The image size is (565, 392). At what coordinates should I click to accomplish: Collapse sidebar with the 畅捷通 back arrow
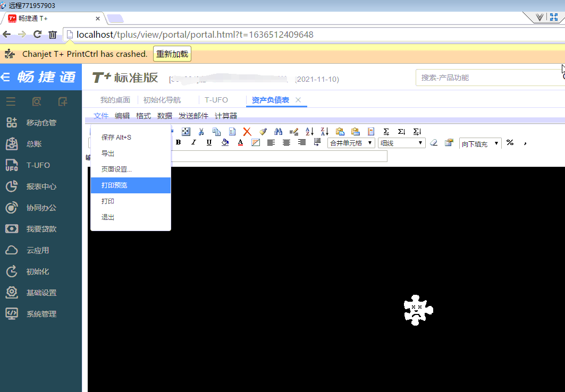[x=5, y=76]
